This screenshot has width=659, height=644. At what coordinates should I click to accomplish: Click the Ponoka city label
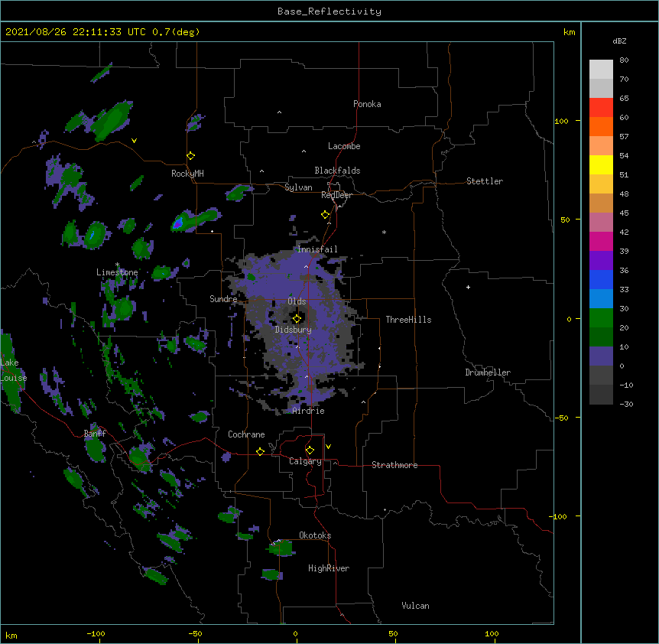(367, 104)
